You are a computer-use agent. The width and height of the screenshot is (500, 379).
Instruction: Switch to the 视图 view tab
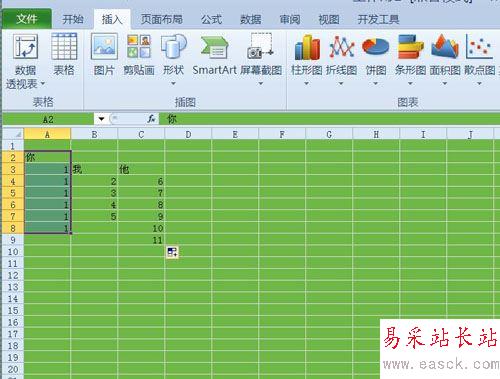(x=329, y=19)
